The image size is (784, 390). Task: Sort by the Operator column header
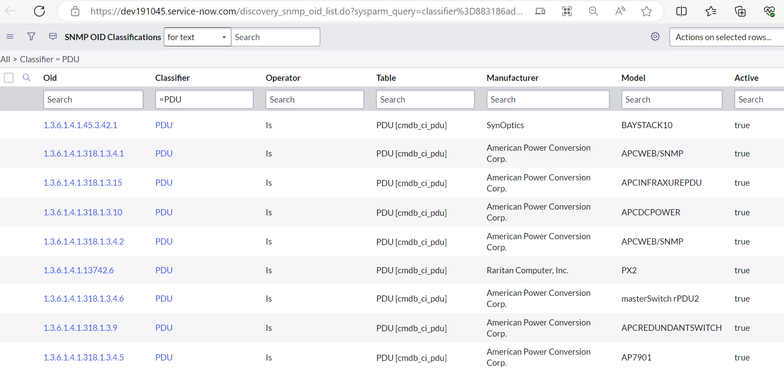point(283,78)
